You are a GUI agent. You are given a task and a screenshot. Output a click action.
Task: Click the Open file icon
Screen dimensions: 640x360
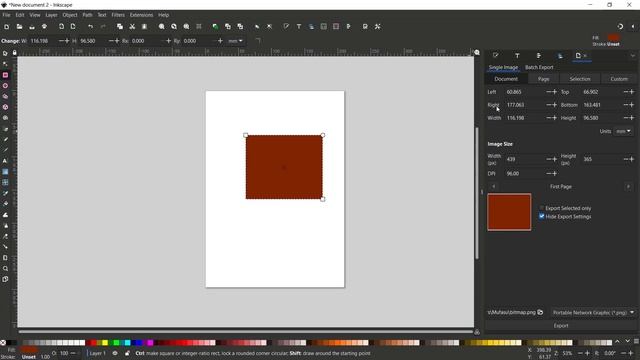pyautogui.click(x=19, y=27)
